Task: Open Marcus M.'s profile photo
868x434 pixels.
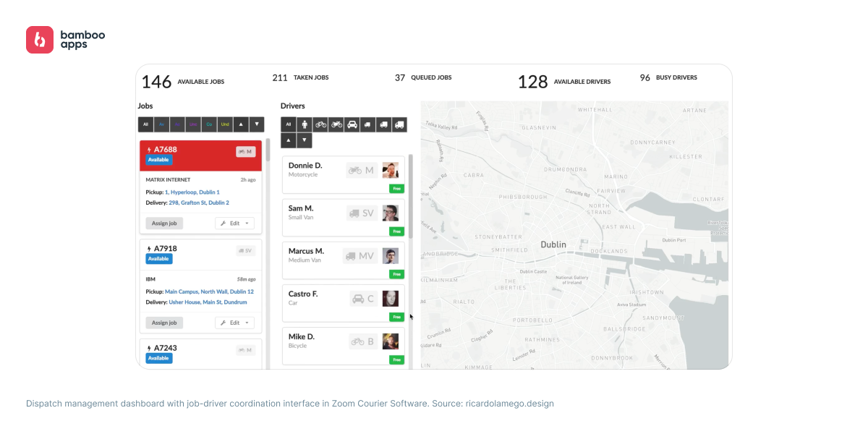Action: click(x=391, y=256)
